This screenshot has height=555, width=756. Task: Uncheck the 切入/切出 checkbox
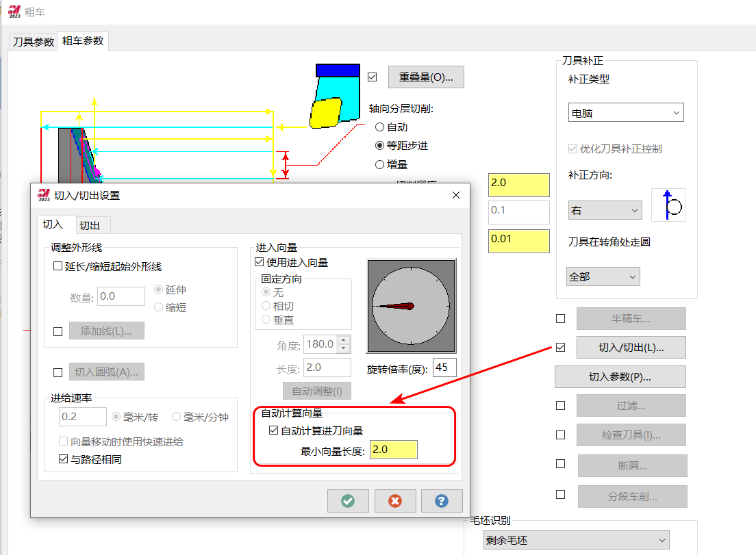point(560,348)
